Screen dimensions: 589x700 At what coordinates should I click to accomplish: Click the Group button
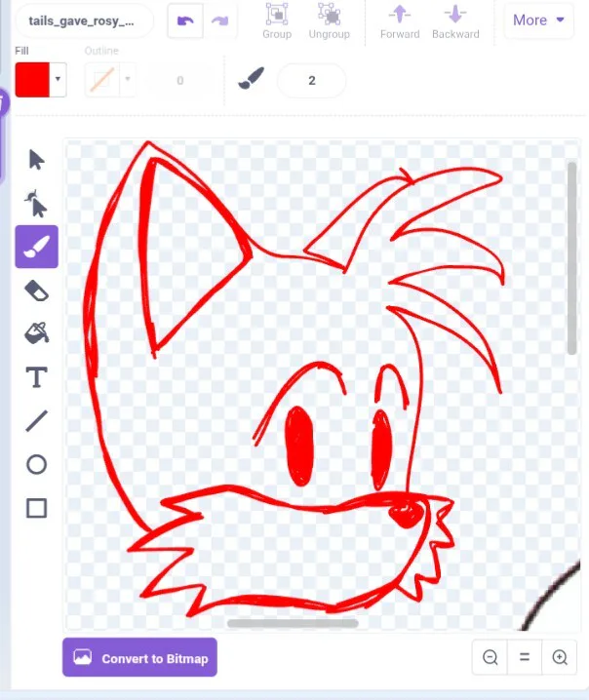[x=277, y=21]
